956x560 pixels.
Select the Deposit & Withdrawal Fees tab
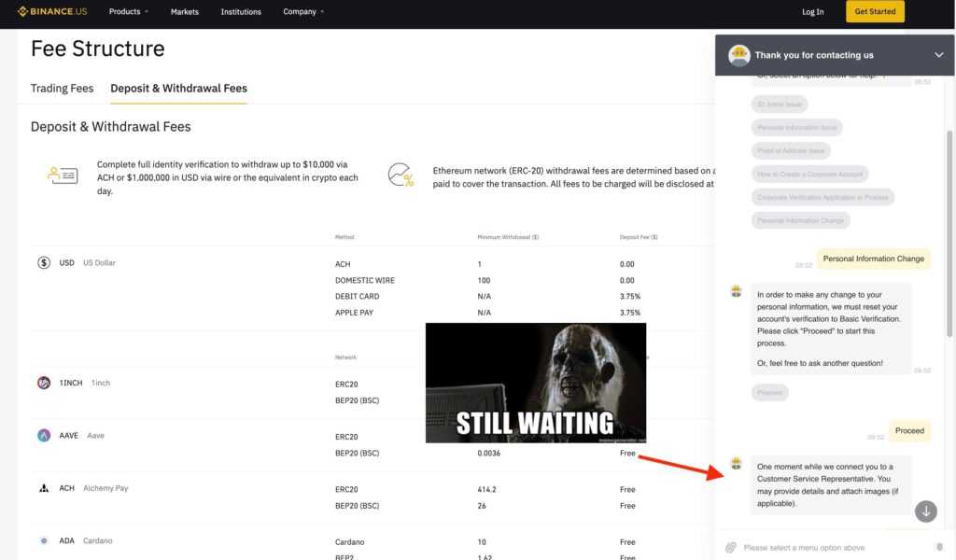(178, 89)
